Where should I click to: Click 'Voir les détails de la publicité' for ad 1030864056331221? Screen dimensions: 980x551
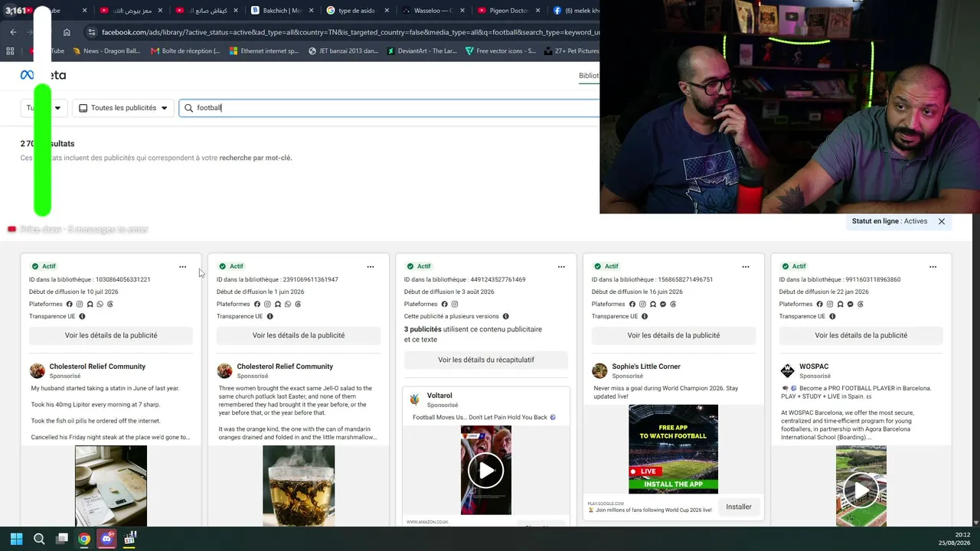(111, 335)
